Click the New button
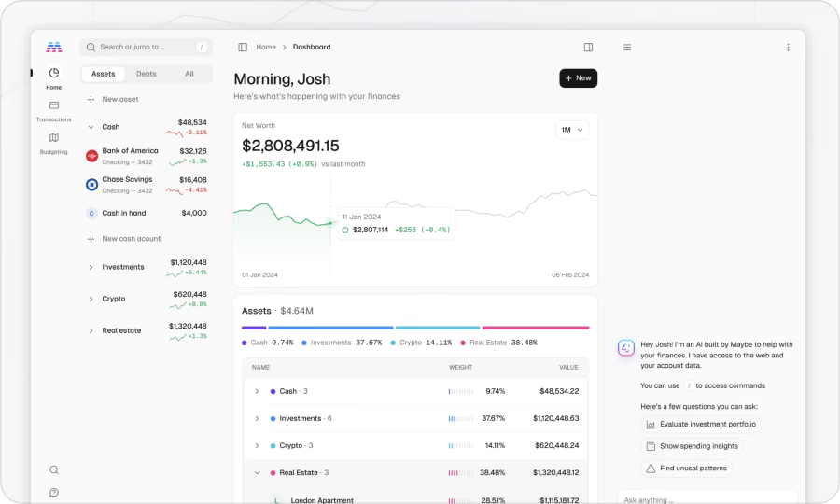This screenshot has height=504, width=840. (x=578, y=78)
